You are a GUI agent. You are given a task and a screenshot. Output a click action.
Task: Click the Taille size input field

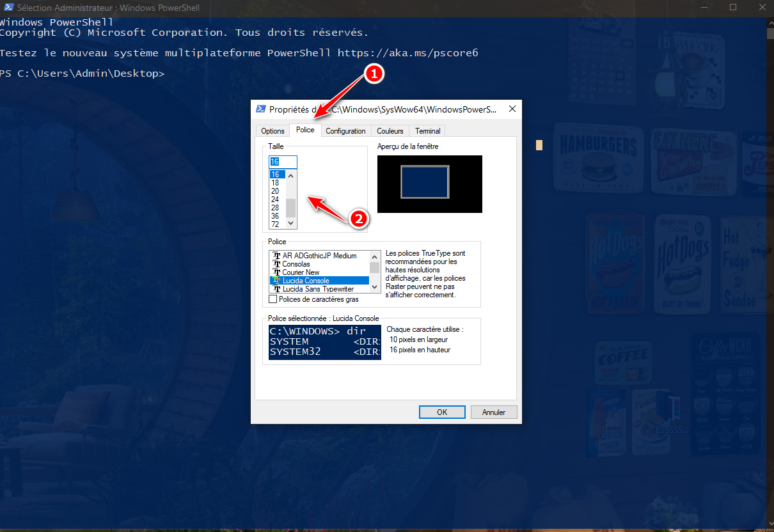point(283,162)
